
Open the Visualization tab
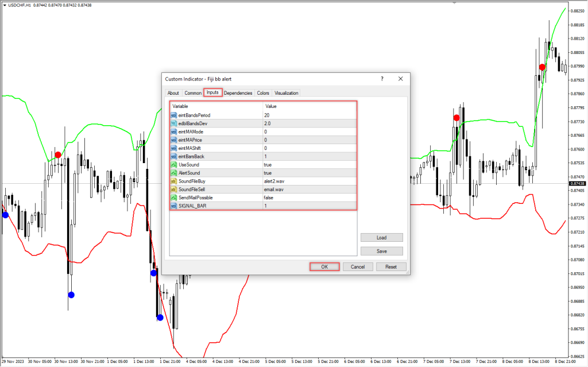pos(287,93)
